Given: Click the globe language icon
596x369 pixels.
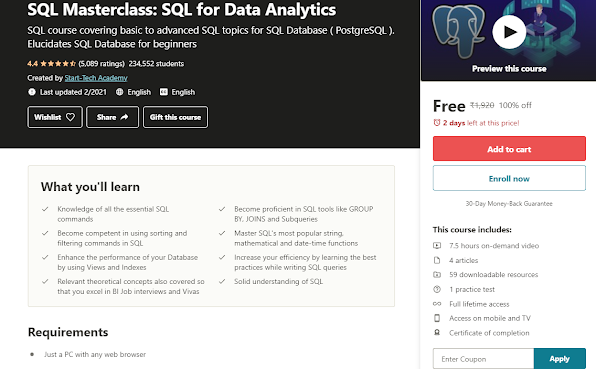Looking at the screenshot, I should pos(119,92).
